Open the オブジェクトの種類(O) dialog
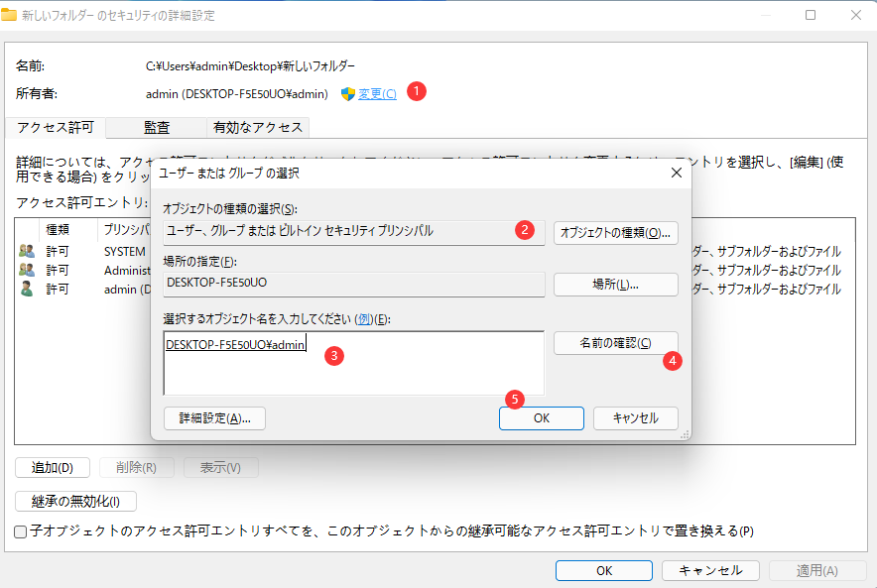 click(615, 232)
